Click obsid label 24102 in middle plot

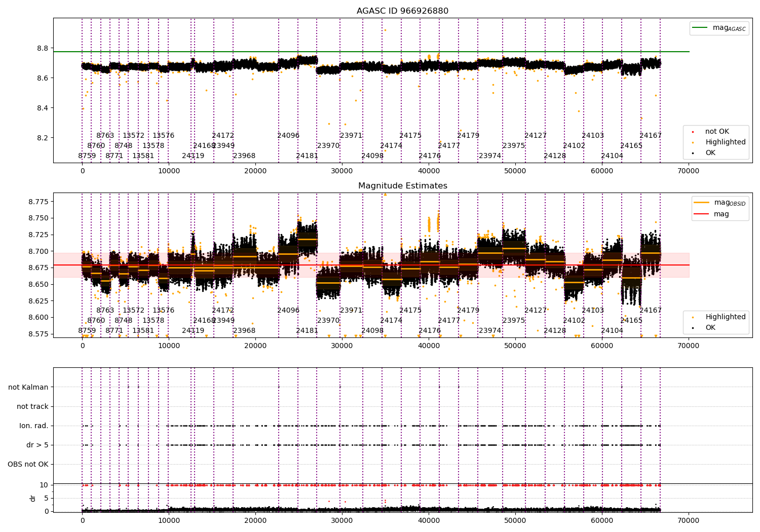574,321
